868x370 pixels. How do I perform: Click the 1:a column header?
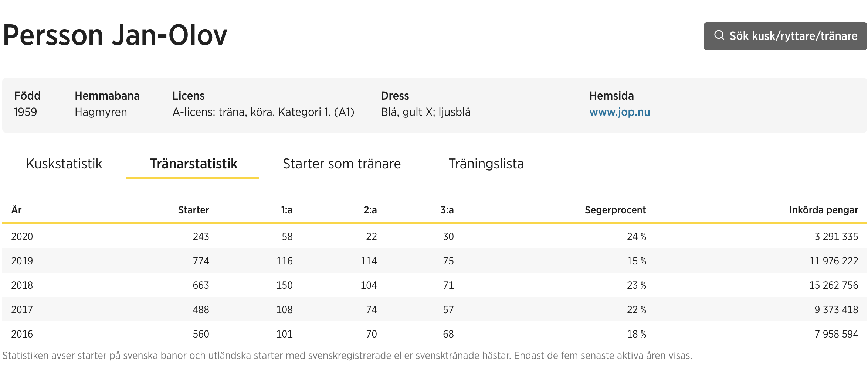point(287,210)
